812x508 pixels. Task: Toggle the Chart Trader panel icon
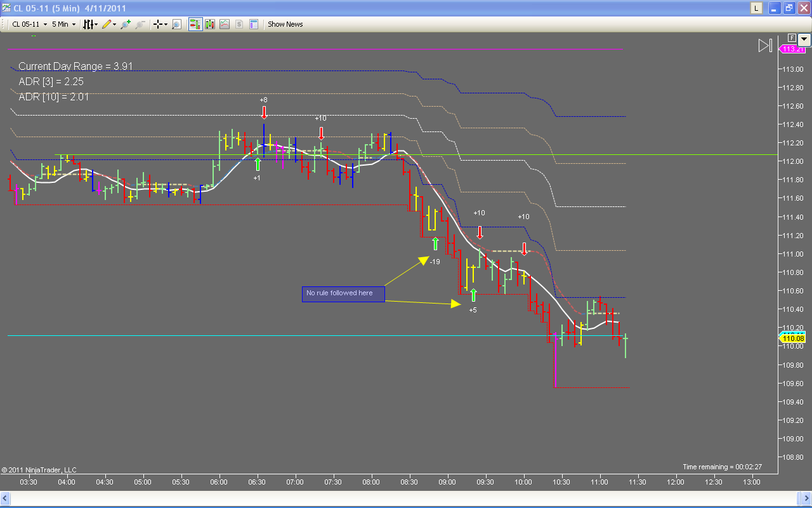pos(195,24)
